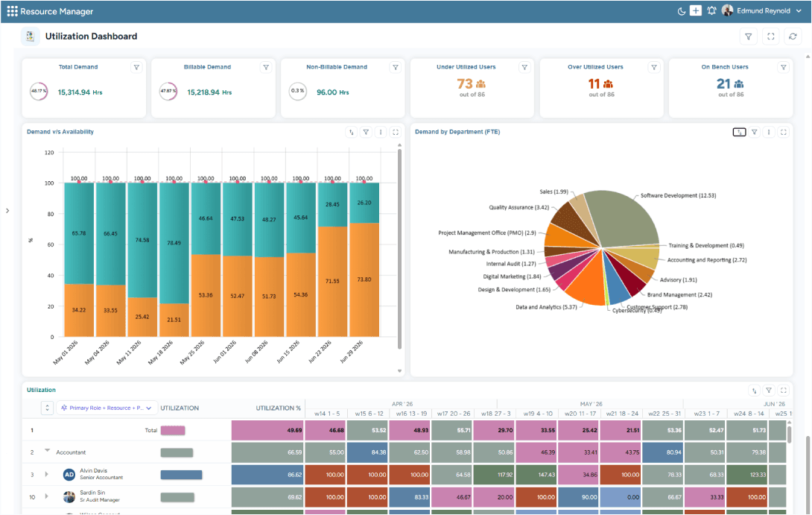Click the w14 1 - 5 week header

click(x=327, y=414)
